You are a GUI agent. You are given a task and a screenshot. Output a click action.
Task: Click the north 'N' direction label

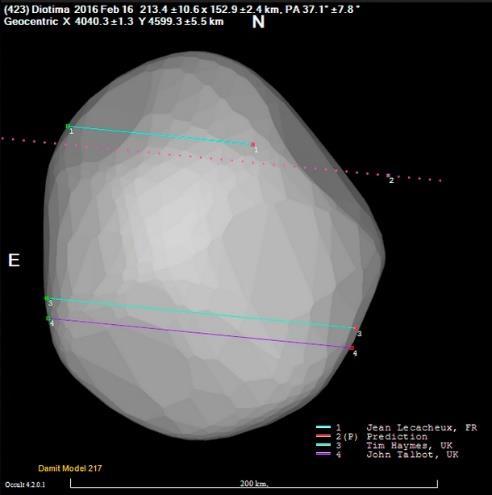pyautogui.click(x=258, y=22)
